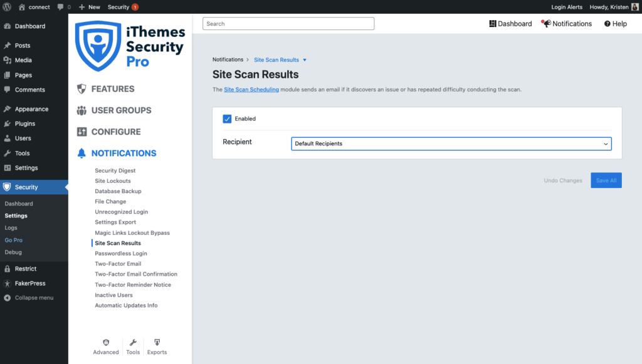642x364 pixels.
Task: Click the Dashboard gauge icon in sidebar
Action: (8, 26)
